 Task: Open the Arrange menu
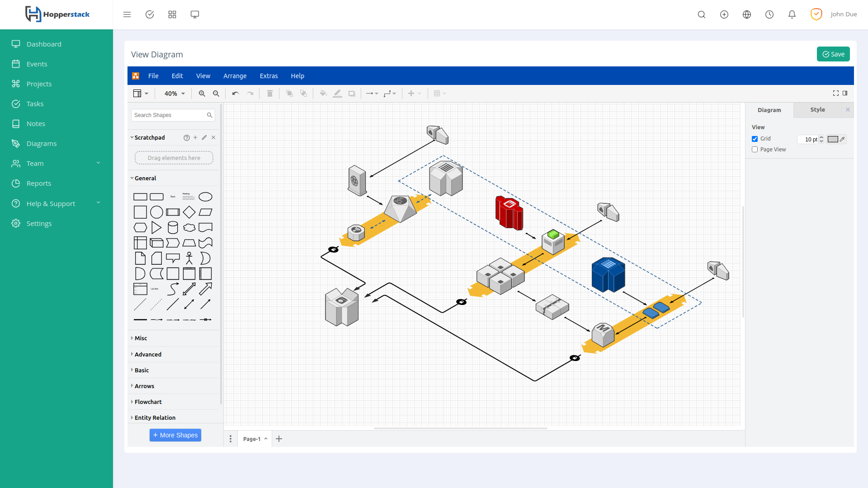[x=235, y=75]
